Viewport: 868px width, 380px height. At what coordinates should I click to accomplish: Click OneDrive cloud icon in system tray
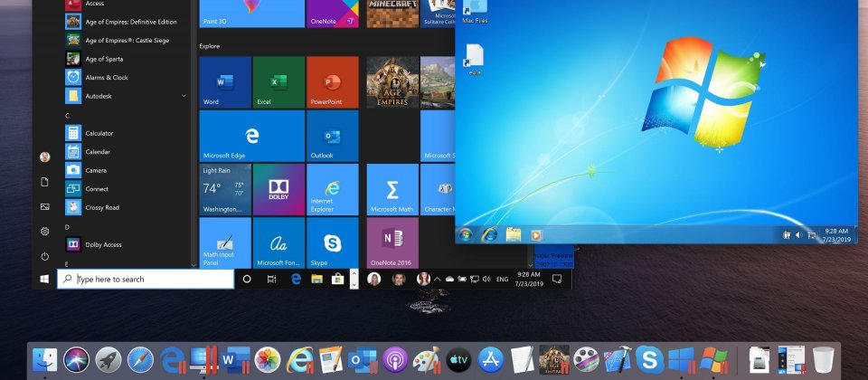click(x=449, y=280)
